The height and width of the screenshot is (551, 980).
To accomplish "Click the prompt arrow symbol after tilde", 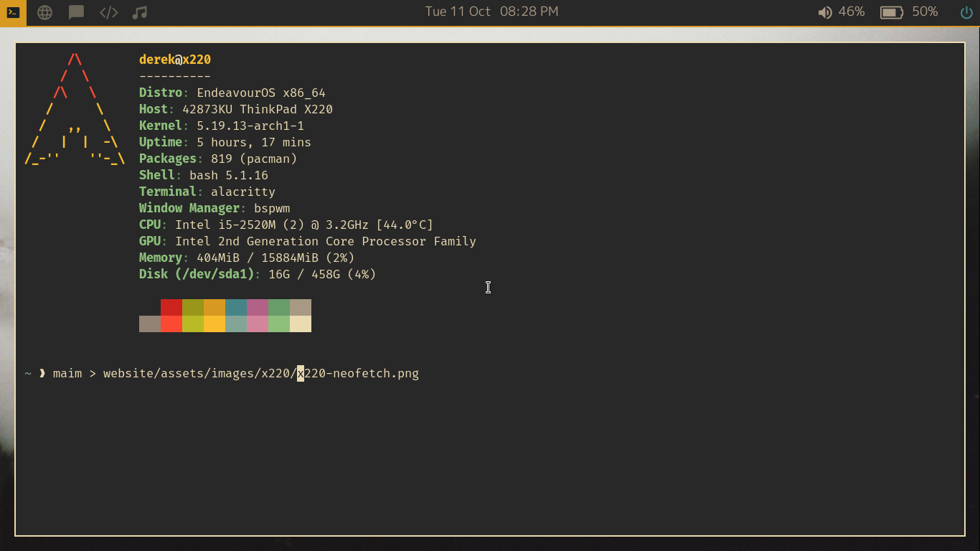I will pos(42,373).
